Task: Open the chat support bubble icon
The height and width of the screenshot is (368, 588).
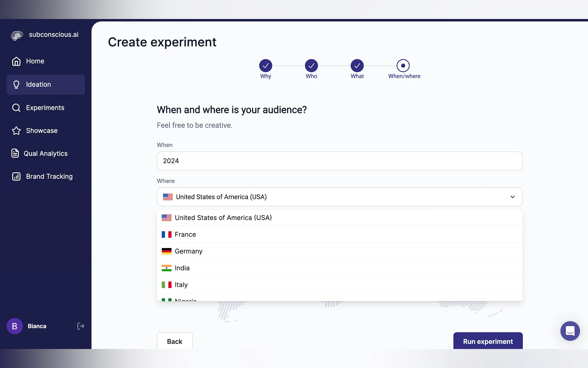Action: pos(570,331)
